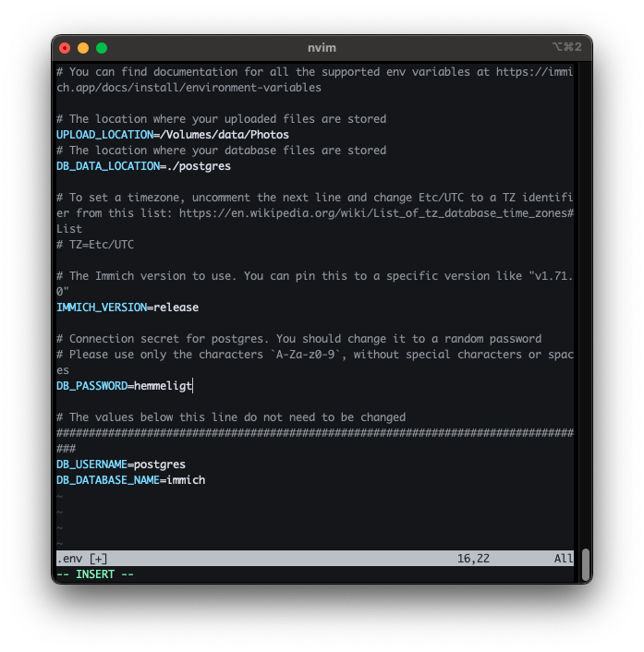644x652 pixels.
Task: Click the '-- INSERT --' mode indicator
Action: click(x=95, y=574)
